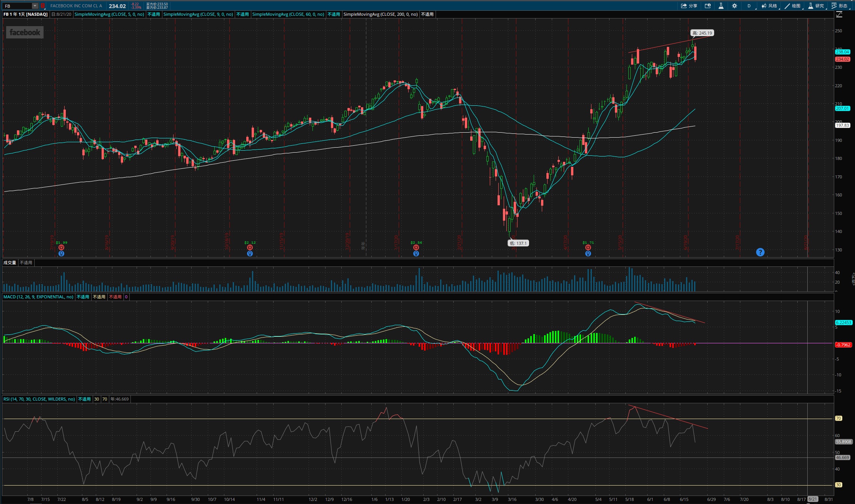The width and height of the screenshot is (855, 504).
Task: Open chart settings gear icon
Action: coord(734,6)
